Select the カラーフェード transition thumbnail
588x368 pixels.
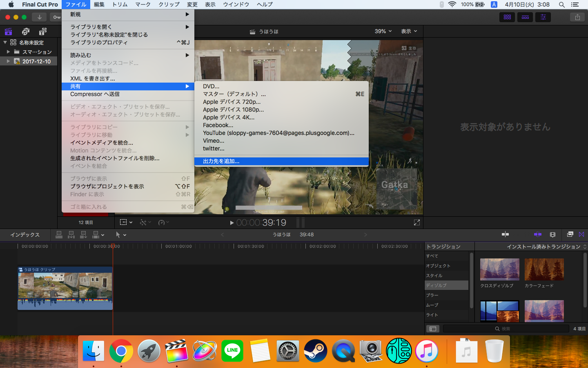544,269
